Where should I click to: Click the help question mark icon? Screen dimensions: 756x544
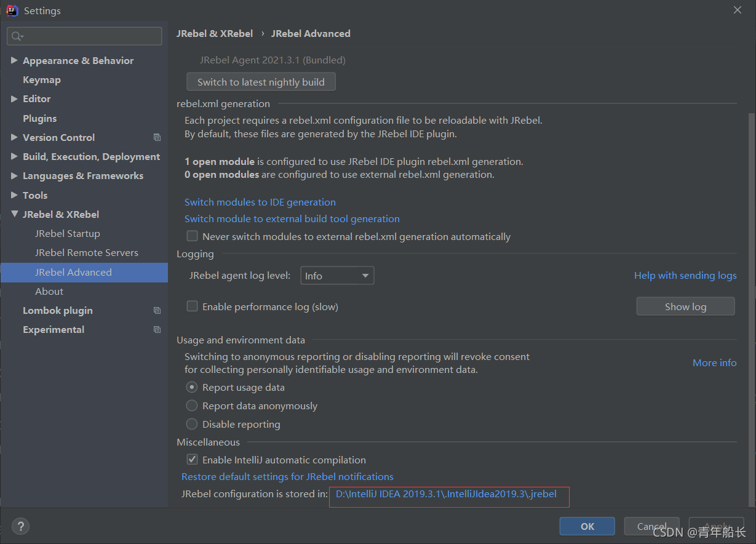pyautogui.click(x=20, y=526)
